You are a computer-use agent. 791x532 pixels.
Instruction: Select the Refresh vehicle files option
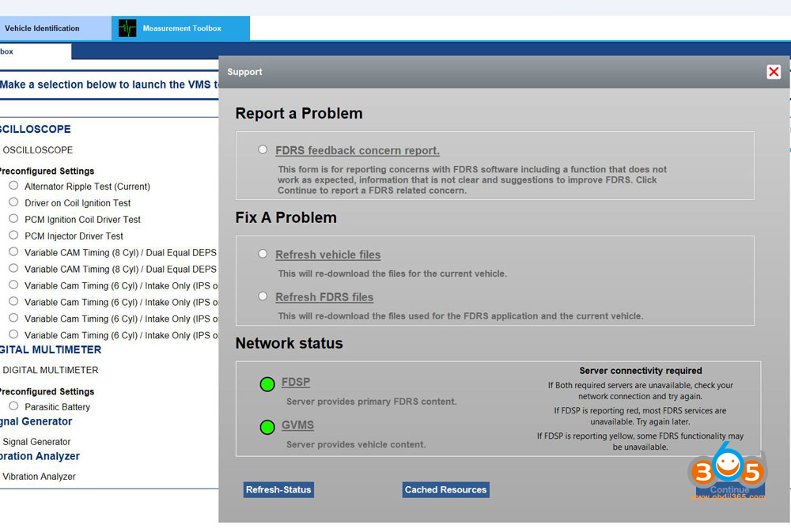pos(263,254)
